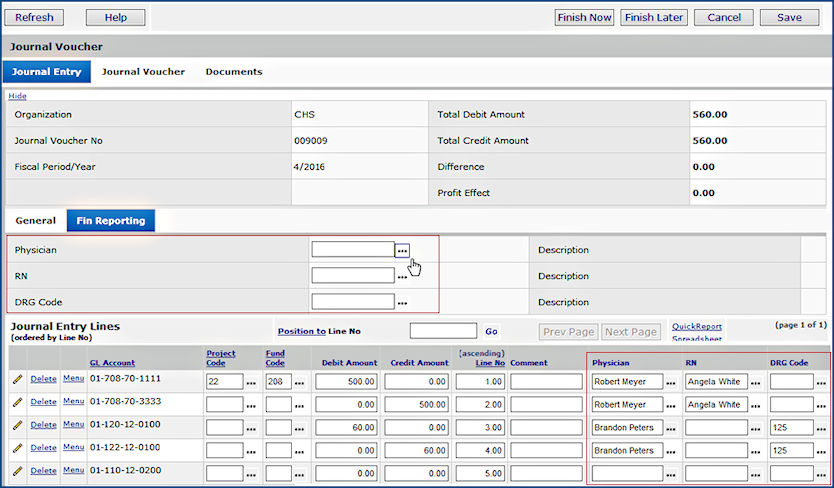Open the DRG Code lookup ellipsis in Fin Reporting
This screenshot has height=488, width=834.
[402, 302]
